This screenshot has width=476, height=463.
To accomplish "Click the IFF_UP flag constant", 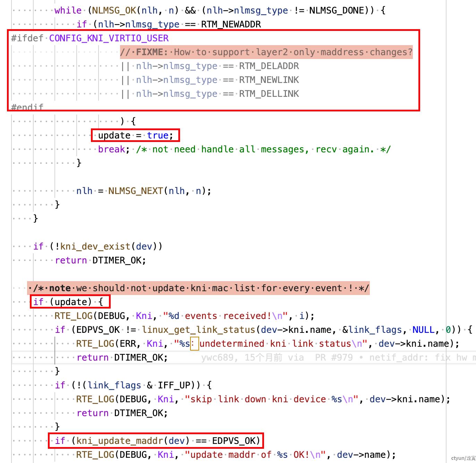I will pyautogui.click(x=174, y=385).
